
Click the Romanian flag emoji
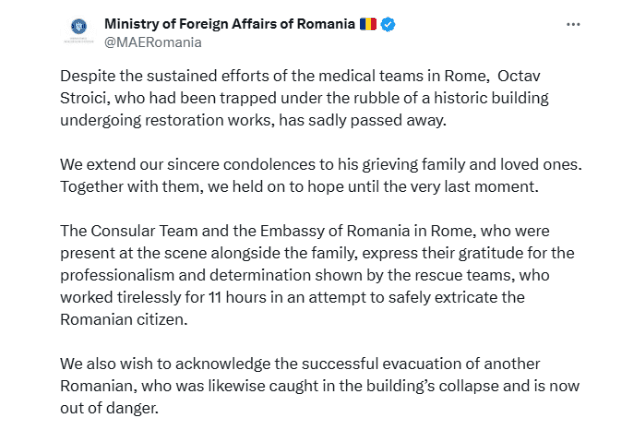(368, 24)
